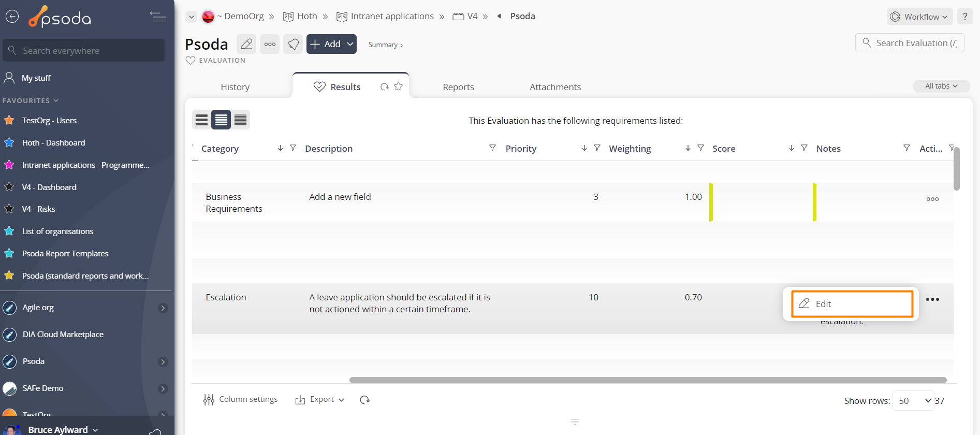This screenshot has height=435, width=980.
Task: Click the Add a new field description
Action: pyautogui.click(x=340, y=197)
